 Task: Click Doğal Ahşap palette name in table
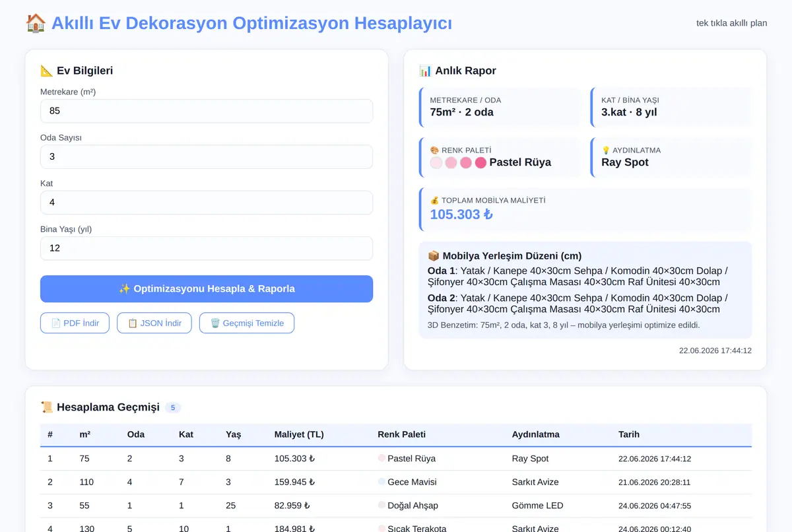pos(412,506)
